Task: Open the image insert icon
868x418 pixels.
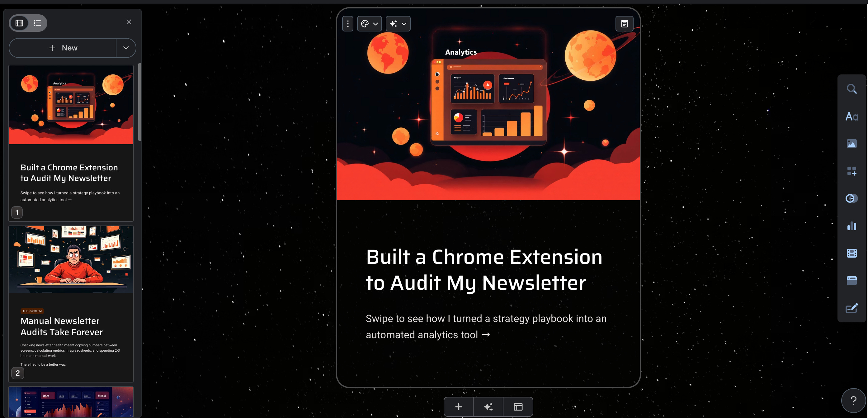Action: click(x=851, y=144)
